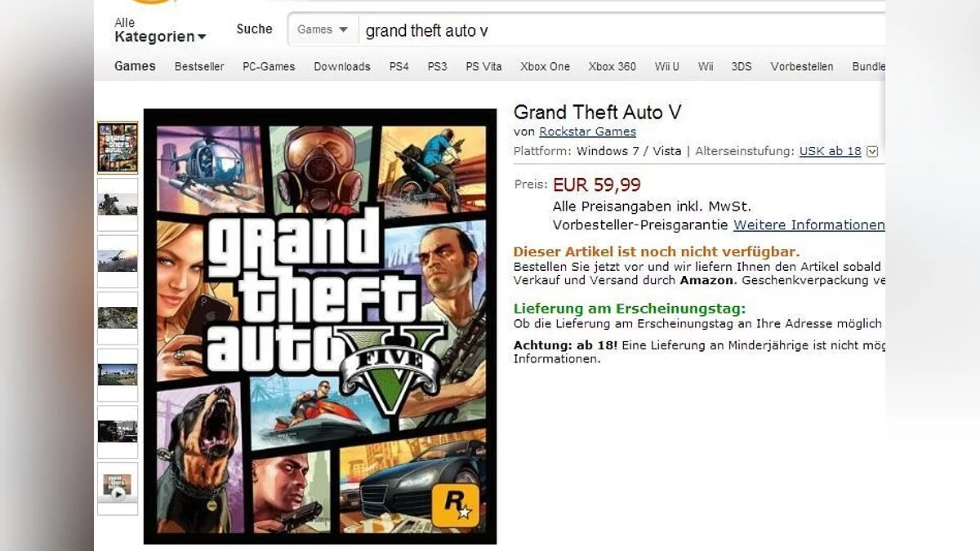This screenshot has height=551, width=980.
Task: Open the Downloads navigation item
Action: (x=342, y=67)
